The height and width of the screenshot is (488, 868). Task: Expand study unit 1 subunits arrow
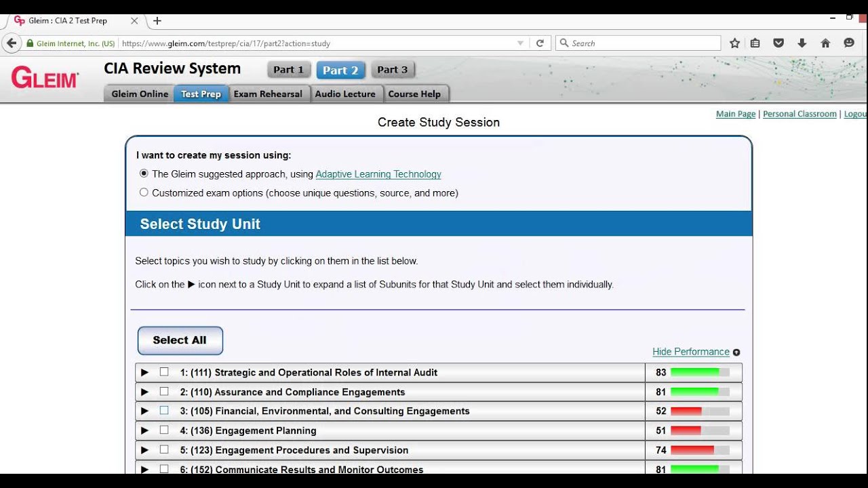[144, 372]
